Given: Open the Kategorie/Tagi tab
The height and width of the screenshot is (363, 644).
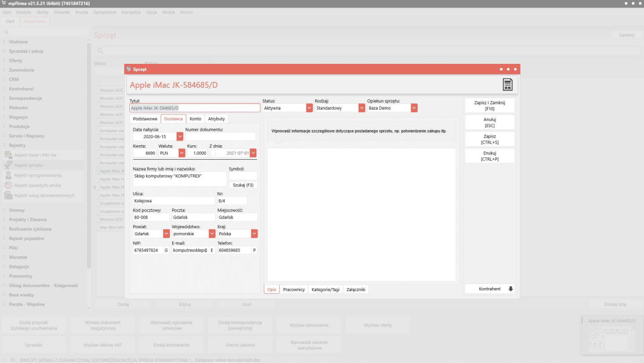Looking at the screenshot, I should pyautogui.click(x=325, y=289).
